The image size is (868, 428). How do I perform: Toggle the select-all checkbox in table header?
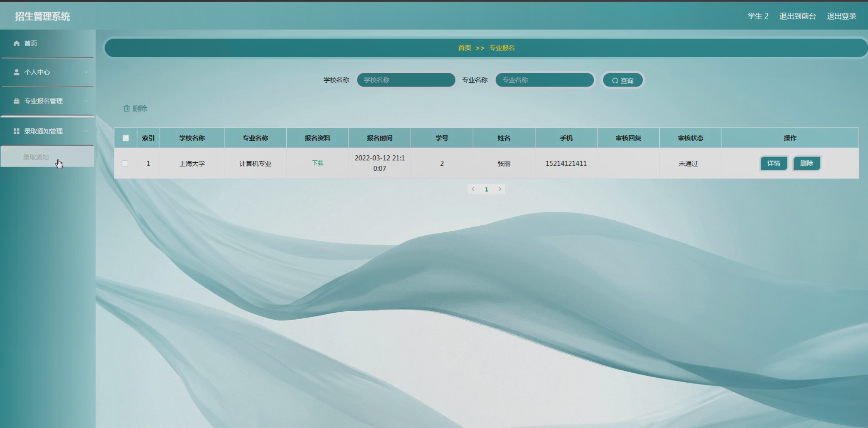click(x=126, y=138)
